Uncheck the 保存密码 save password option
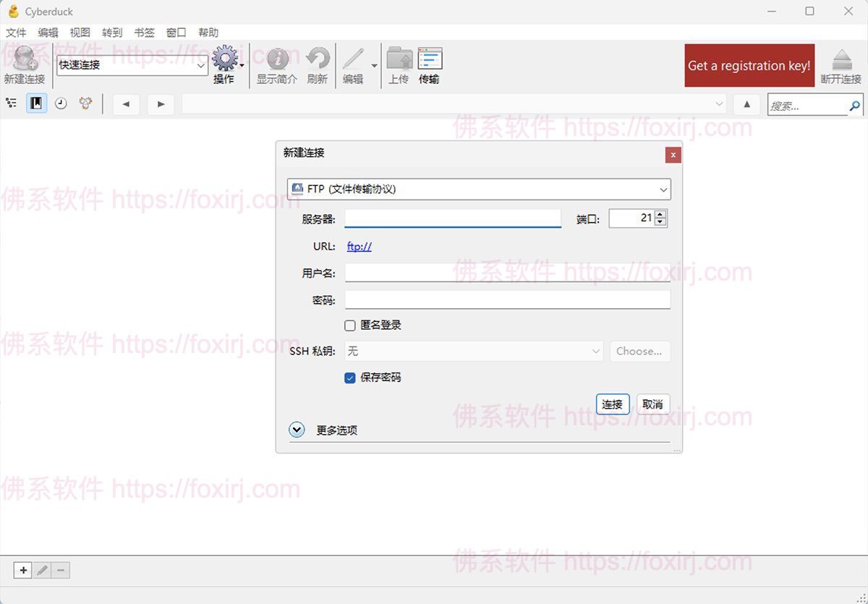 click(350, 377)
